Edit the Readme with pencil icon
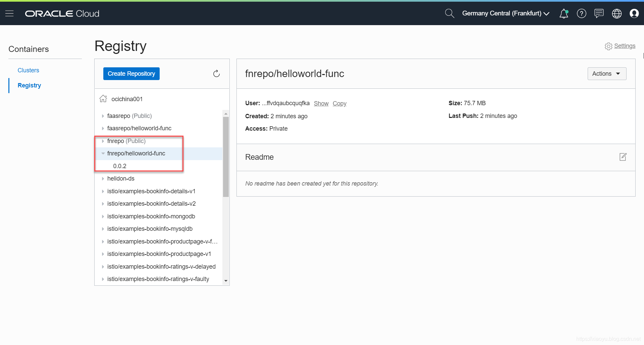Screen dimensions: 644x345 pyautogui.click(x=623, y=157)
